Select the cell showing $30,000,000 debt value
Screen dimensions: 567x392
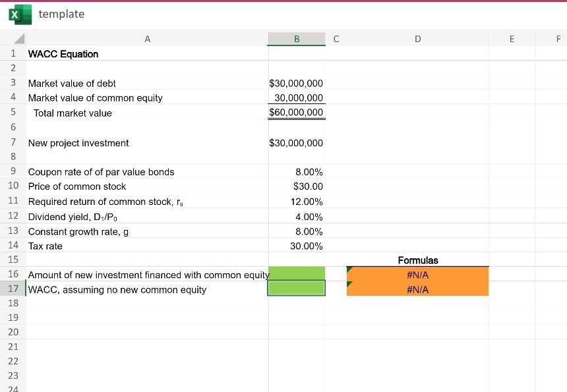click(x=296, y=83)
